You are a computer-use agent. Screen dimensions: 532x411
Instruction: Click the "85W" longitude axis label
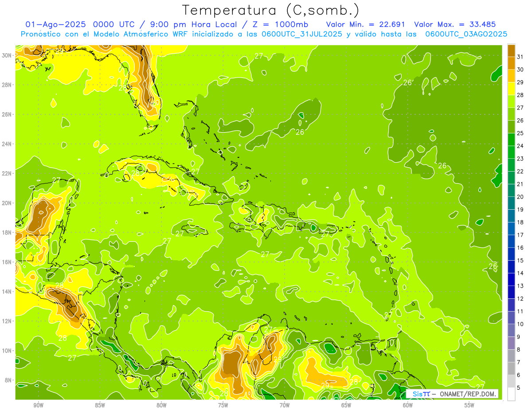[100, 405]
